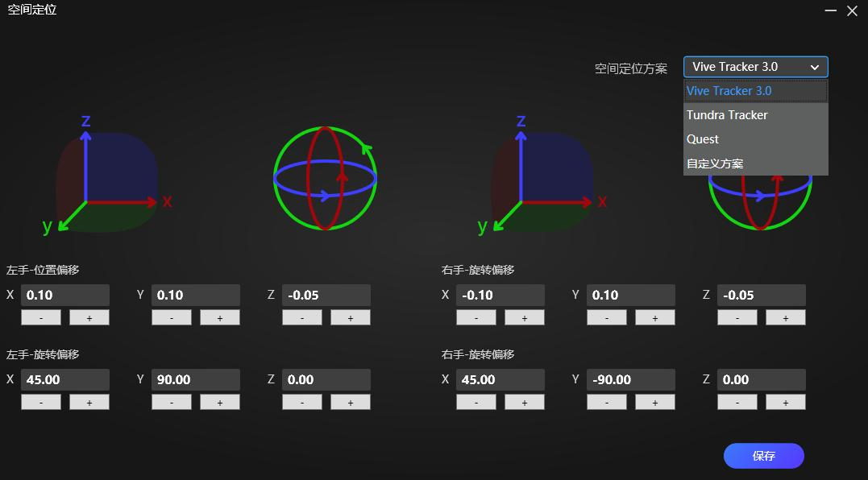Click the 左手-位置偏移 Z field showing -0.05
The width and height of the screenshot is (868, 480).
[326, 296]
